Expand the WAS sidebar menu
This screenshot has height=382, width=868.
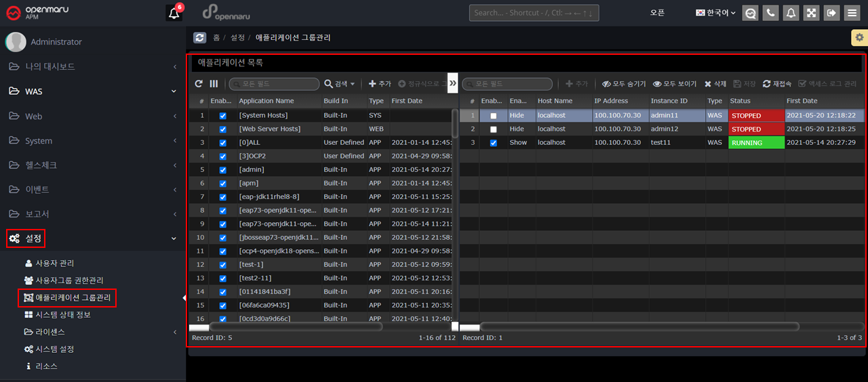pyautogui.click(x=93, y=91)
